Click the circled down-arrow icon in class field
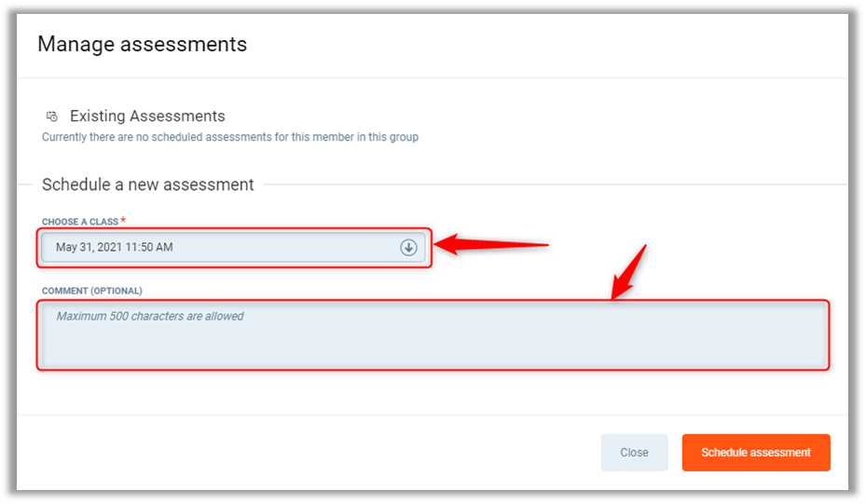The width and height of the screenshot is (866, 504). pos(408,247)
